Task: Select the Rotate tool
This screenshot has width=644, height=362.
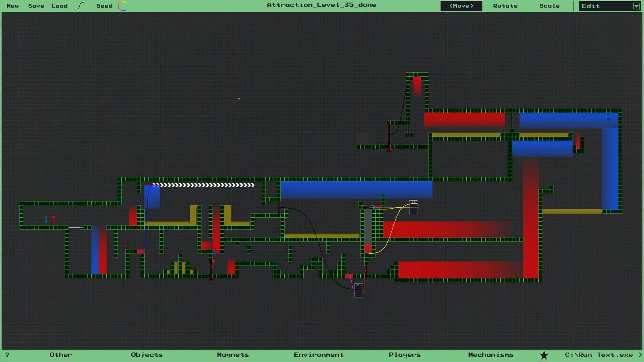Action: (x=505, y=6)
